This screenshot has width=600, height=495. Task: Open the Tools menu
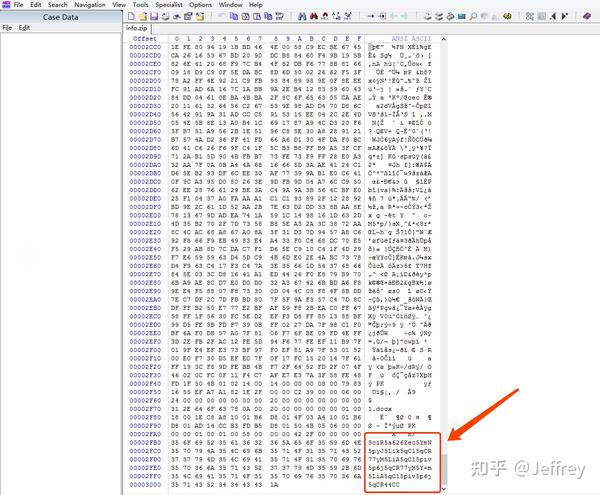(140, 5)
